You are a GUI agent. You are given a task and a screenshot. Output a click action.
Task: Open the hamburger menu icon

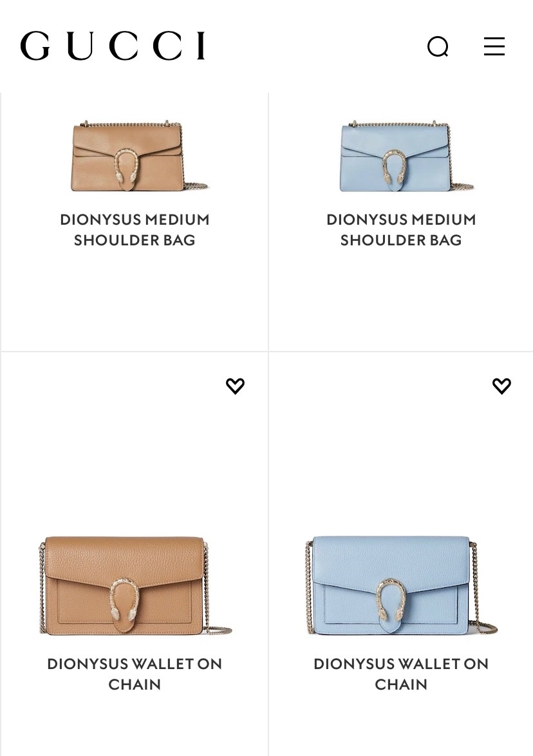494,46
